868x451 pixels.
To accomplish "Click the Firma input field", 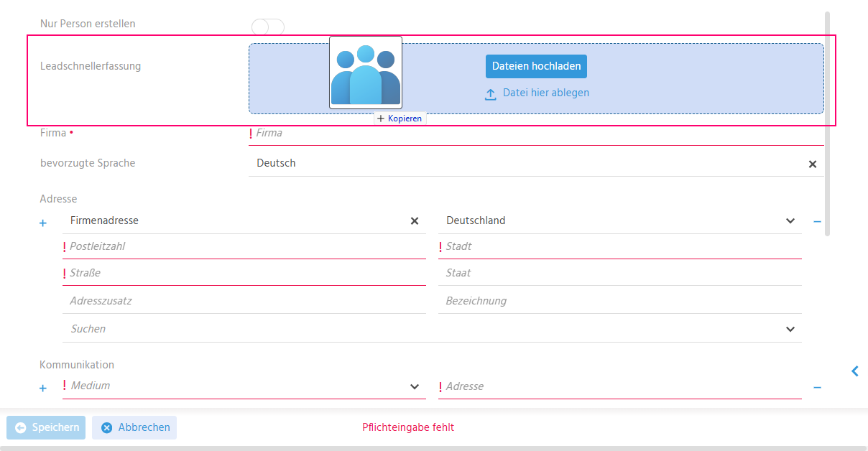I will pyautogui.click(x=536, y=133).
